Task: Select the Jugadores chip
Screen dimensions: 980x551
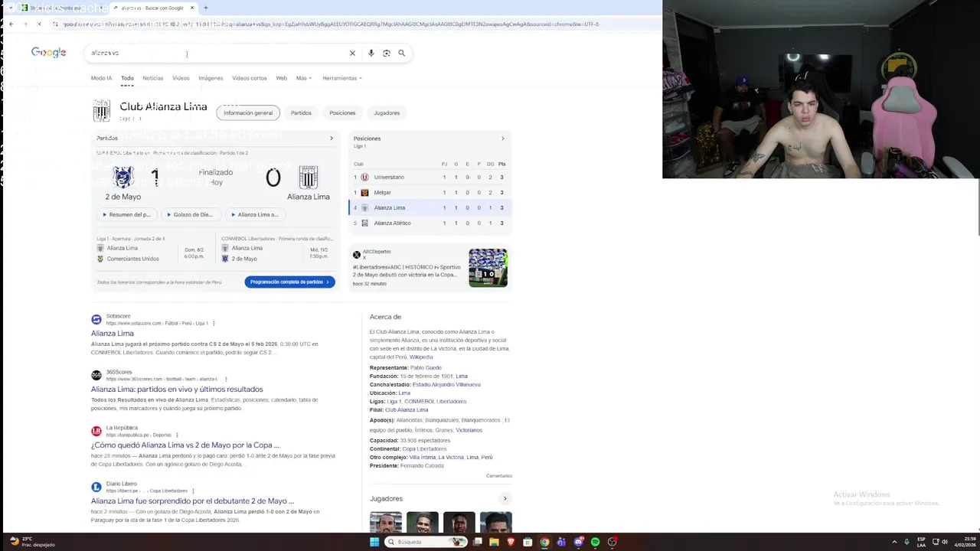Action: pos(387,113)
